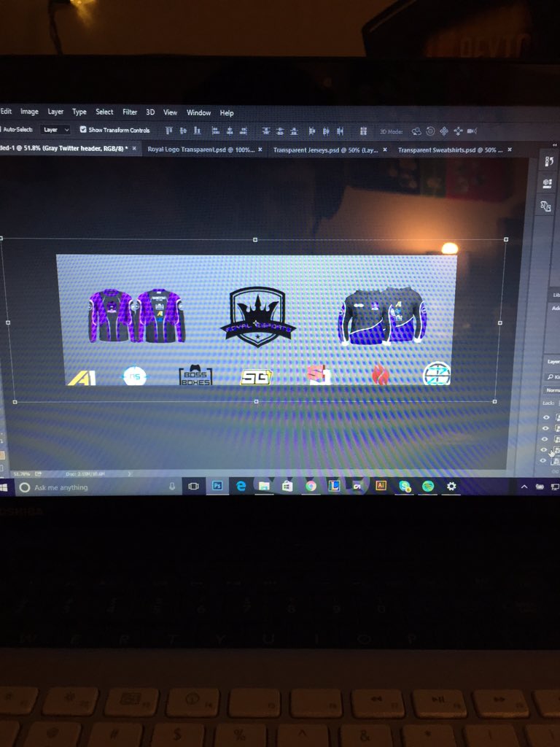Toggle the eye icon of the bottom visible layer
Viewport: 560px width, 747px height.
[542, 461]
